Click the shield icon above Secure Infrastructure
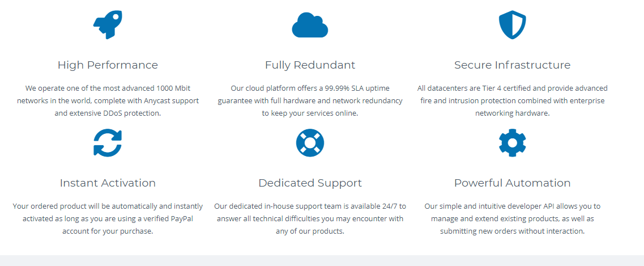The image size is (644, 266). tap(512, 24)
